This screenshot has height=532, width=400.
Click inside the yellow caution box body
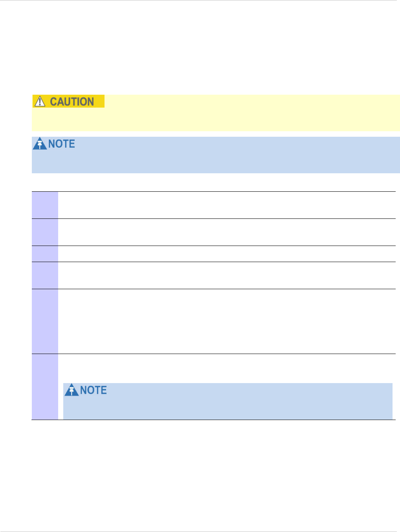[216, 119]
